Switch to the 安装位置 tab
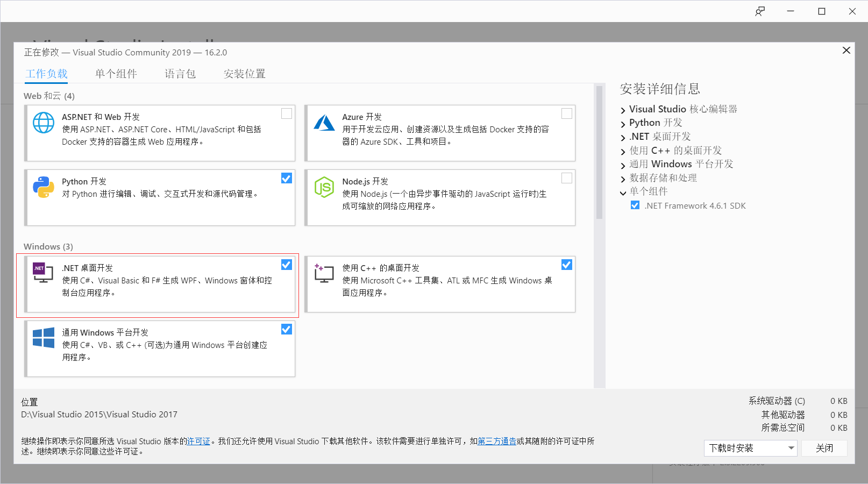This screenshot has width=868, height=484. tap(245, 74)
